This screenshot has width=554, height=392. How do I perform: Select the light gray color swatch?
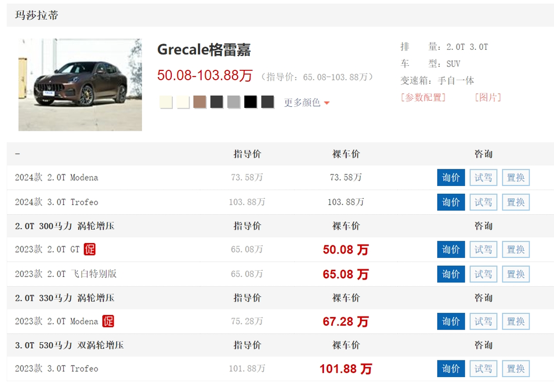point(234,102)
